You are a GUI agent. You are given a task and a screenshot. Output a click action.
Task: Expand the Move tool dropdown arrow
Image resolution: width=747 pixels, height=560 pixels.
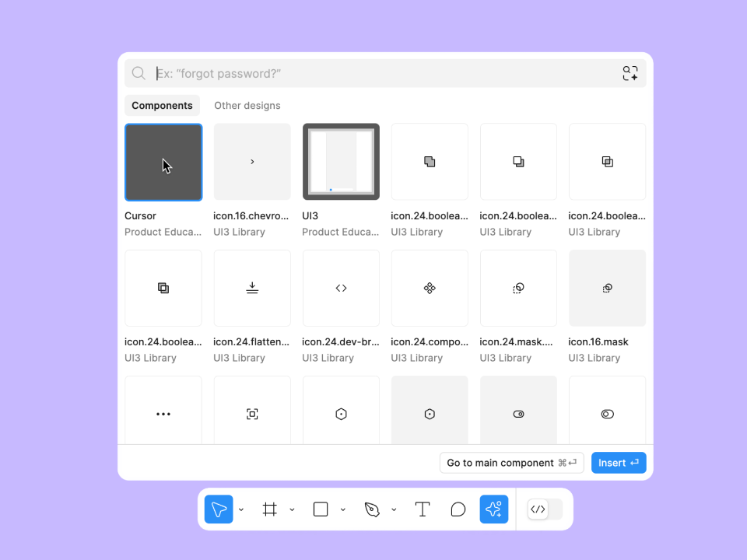(241, 510)
